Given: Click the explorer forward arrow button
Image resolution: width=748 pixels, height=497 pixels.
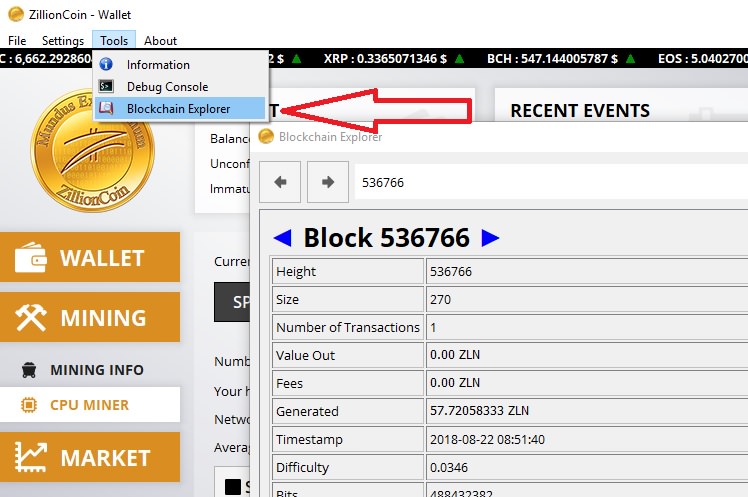Looking at the screenshot, I should [x=328, y=182].
